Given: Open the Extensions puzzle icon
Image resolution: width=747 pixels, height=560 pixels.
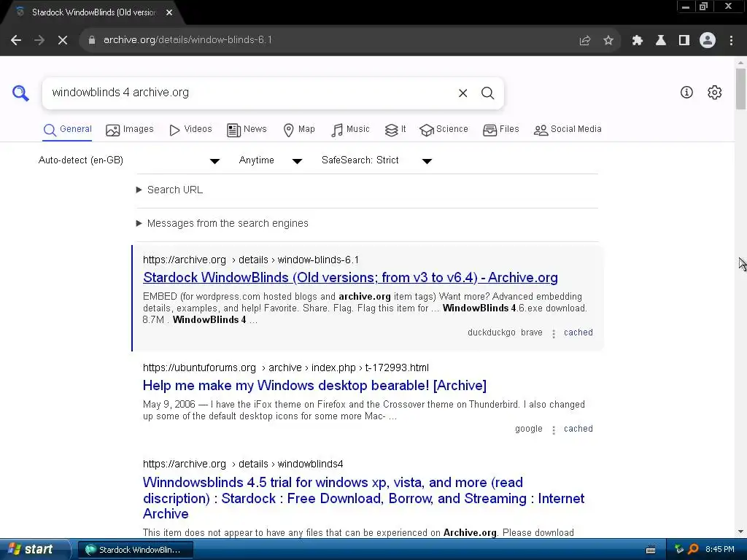Looking at the screenshot, I should (x=638, y=41).
